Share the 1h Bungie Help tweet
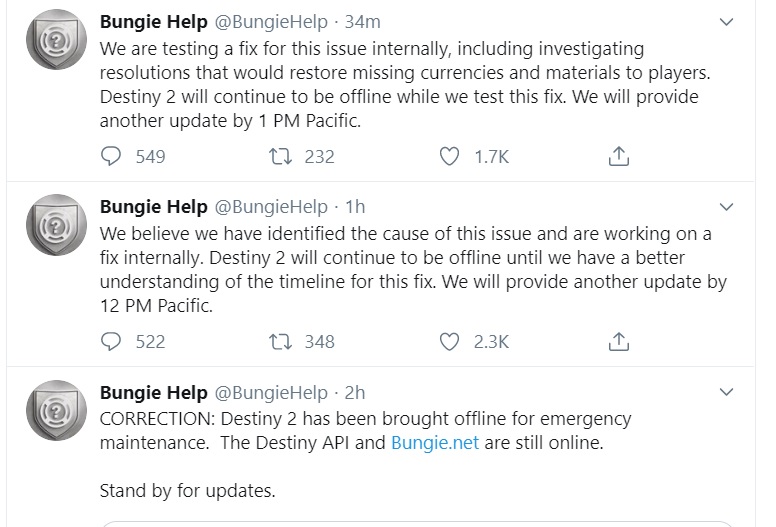The height and width of the screenshot is (527, 776). click(619, 342)
